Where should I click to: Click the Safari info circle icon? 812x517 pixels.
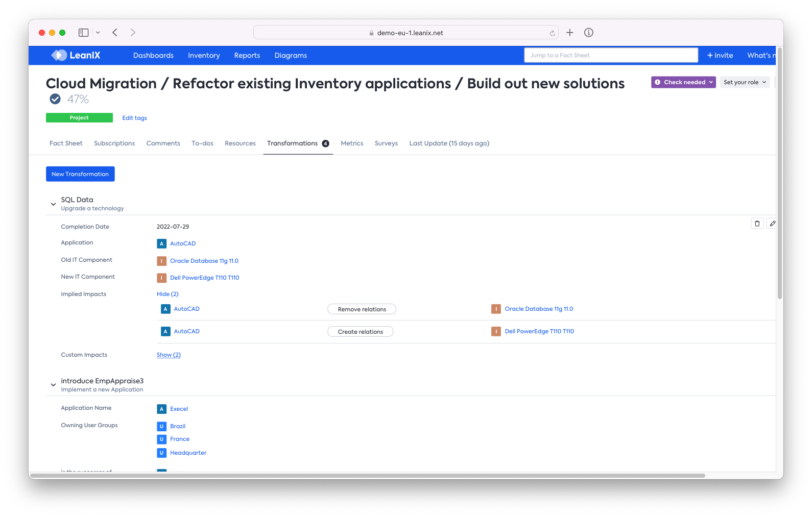(589, 33)
